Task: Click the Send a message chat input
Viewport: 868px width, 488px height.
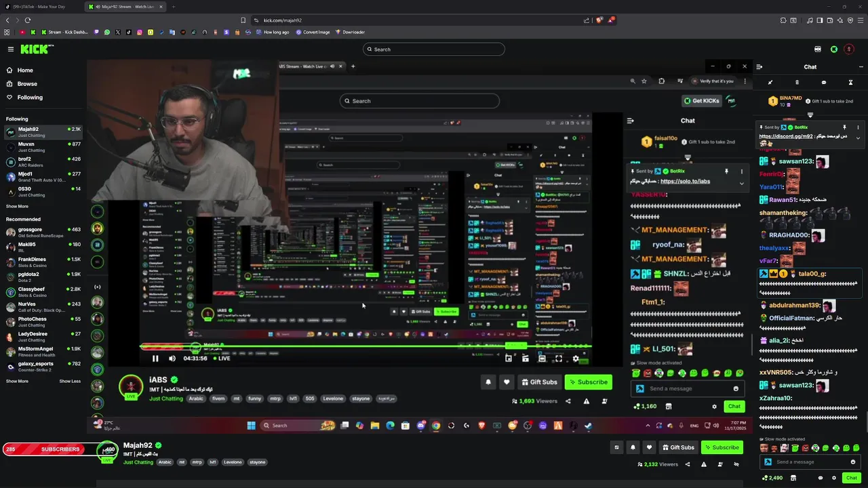Action: (x=811, y=462)
